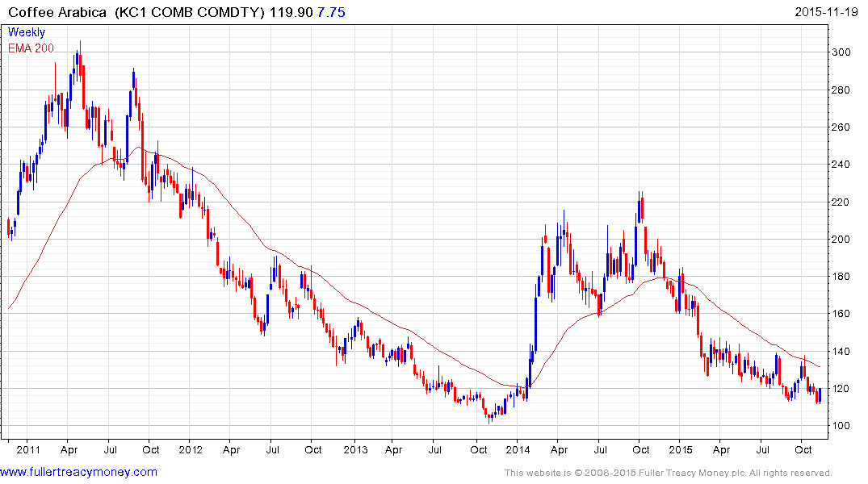868x484 pixels.
Task: Click the 180 price axis label
Action: 841,276
